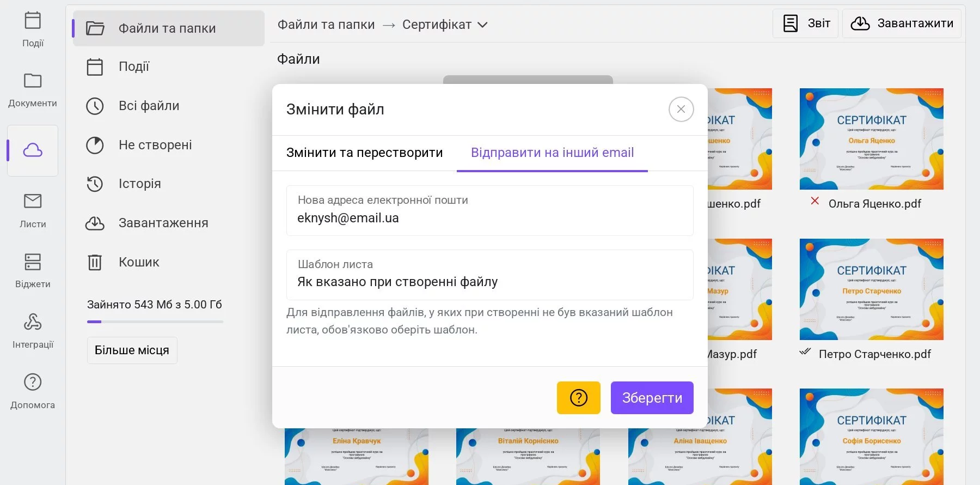Open the Шаблон листа template dropdown
The image size is (980, 485).
(490, 275)
